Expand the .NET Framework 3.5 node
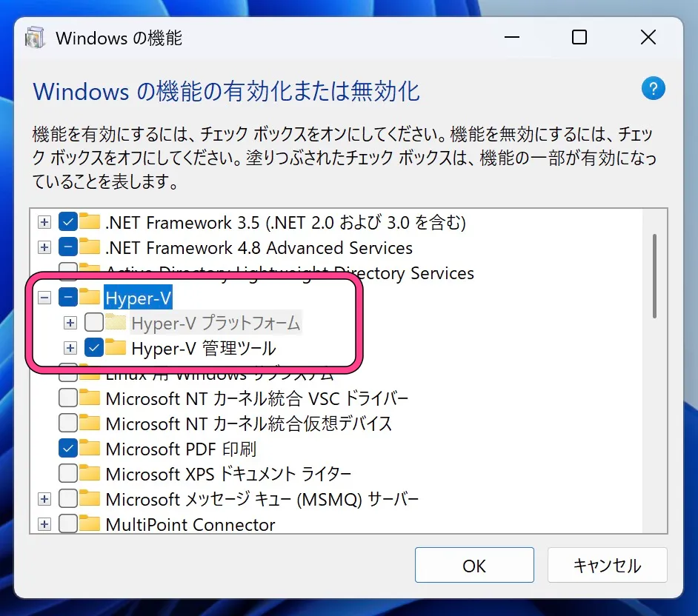The height and width of the screenshot is (616, 698). [44, 221]
